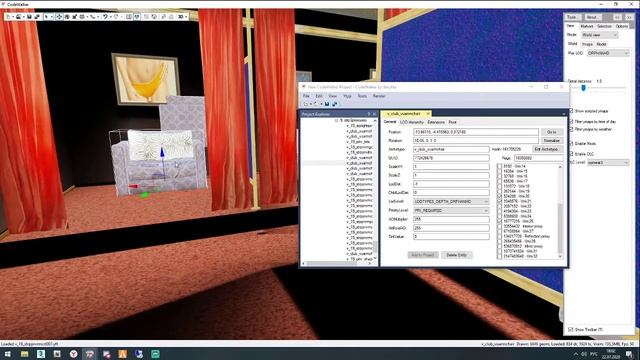Click the Normalize button

click(x=552, y=141)
